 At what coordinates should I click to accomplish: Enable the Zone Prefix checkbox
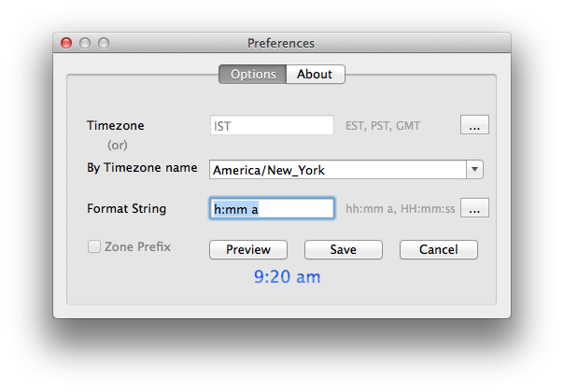click(94, 246)
